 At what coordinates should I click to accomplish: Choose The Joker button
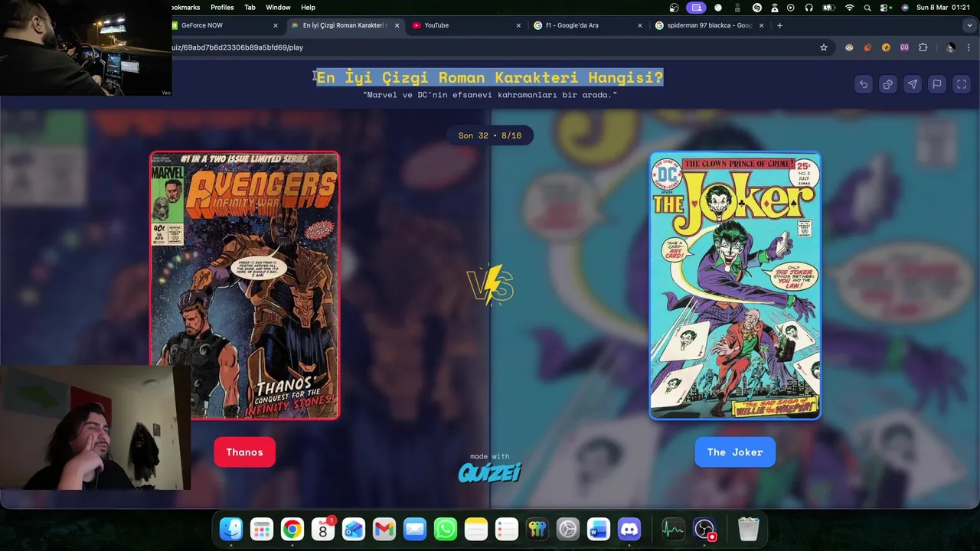click(735, 452)
